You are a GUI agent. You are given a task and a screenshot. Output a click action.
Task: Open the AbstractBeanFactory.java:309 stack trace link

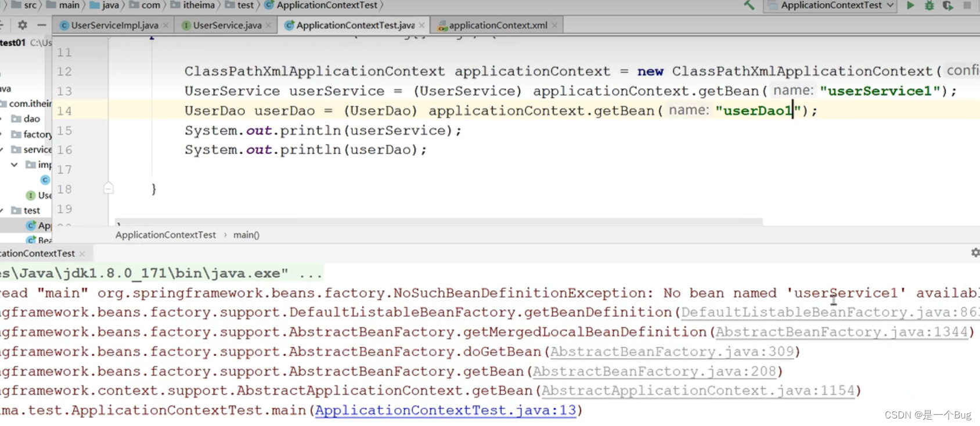(672, 352)
